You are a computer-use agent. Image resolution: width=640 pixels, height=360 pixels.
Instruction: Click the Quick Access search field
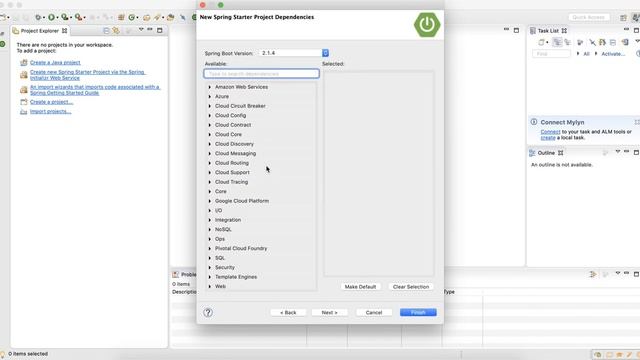589,17
